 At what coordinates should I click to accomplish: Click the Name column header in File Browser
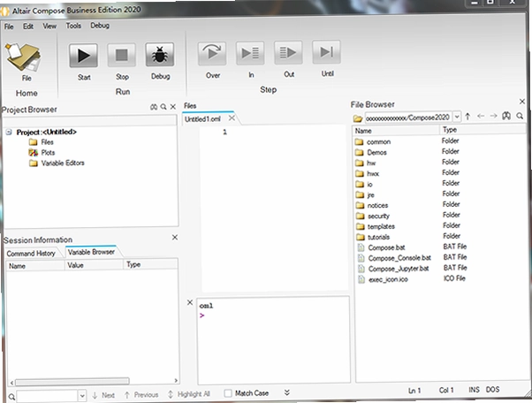click(397, 131)
